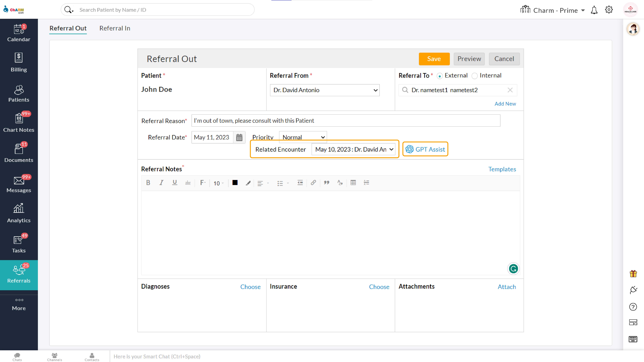Click the notifications bell icon
The image size is (644, 362).
click(594, 10)
